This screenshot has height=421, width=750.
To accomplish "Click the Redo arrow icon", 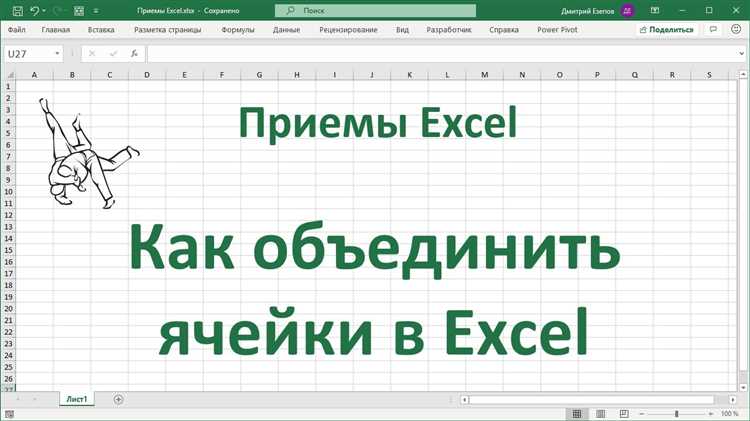I will click(58, 11).
